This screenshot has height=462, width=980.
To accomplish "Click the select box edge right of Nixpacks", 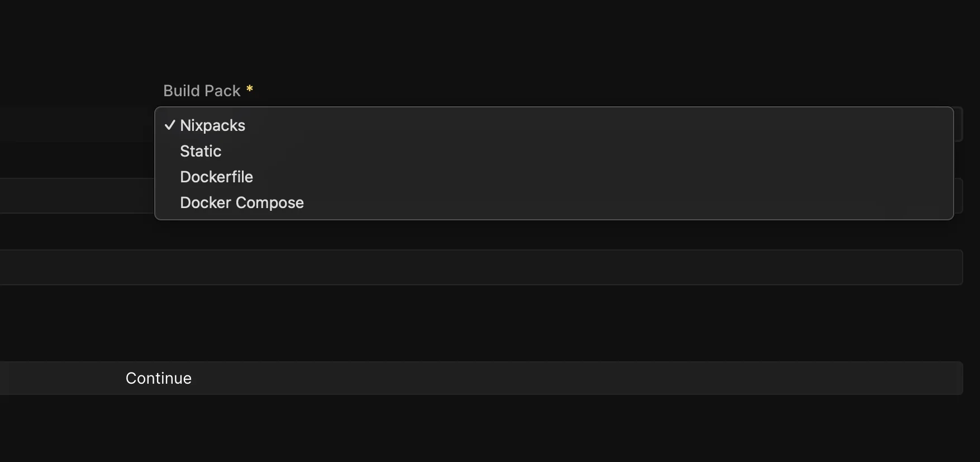I will [958, 124].
